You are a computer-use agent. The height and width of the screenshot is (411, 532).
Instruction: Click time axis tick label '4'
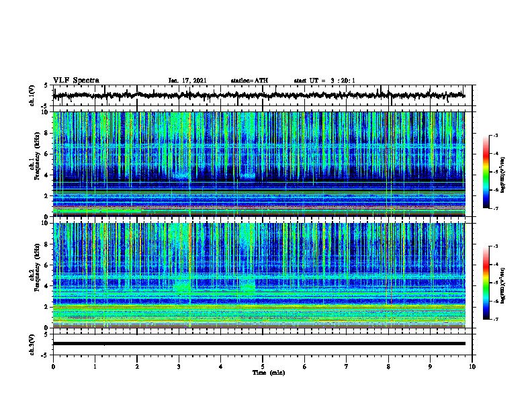click(221, 367)
